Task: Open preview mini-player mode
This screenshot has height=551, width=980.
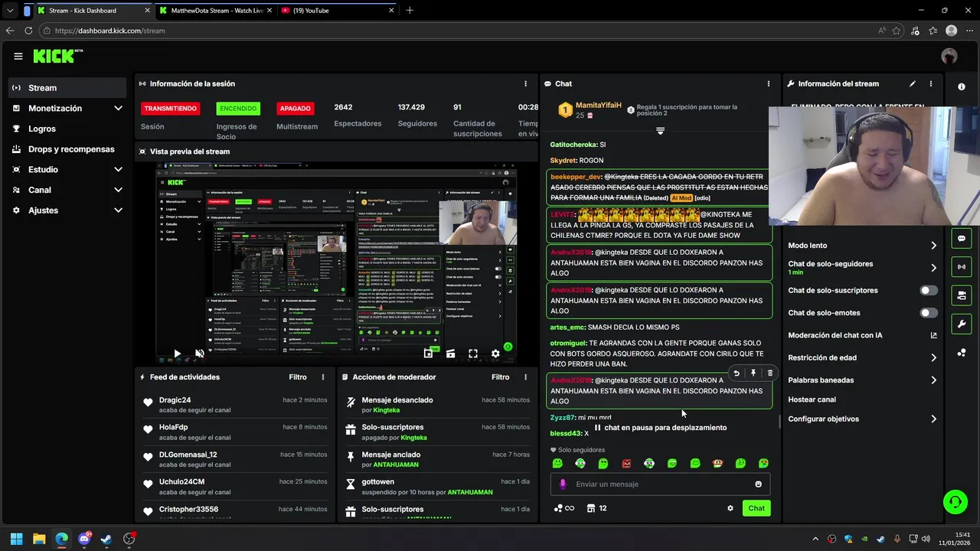Action: coord(428,354)
